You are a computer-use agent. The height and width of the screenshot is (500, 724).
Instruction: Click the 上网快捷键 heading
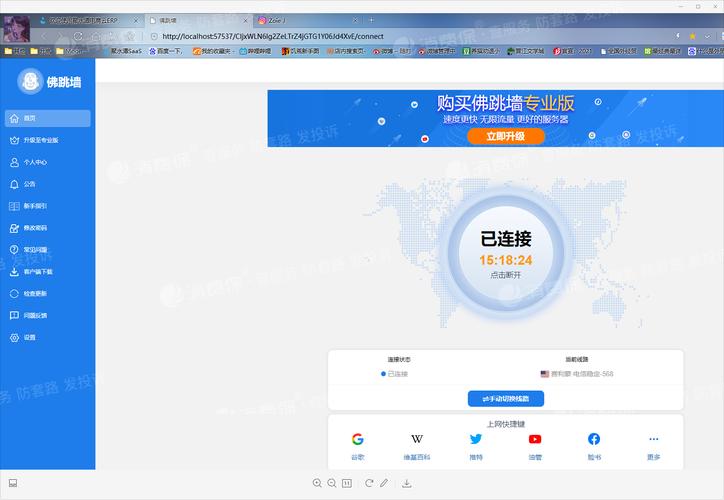(x=506, y=424)
